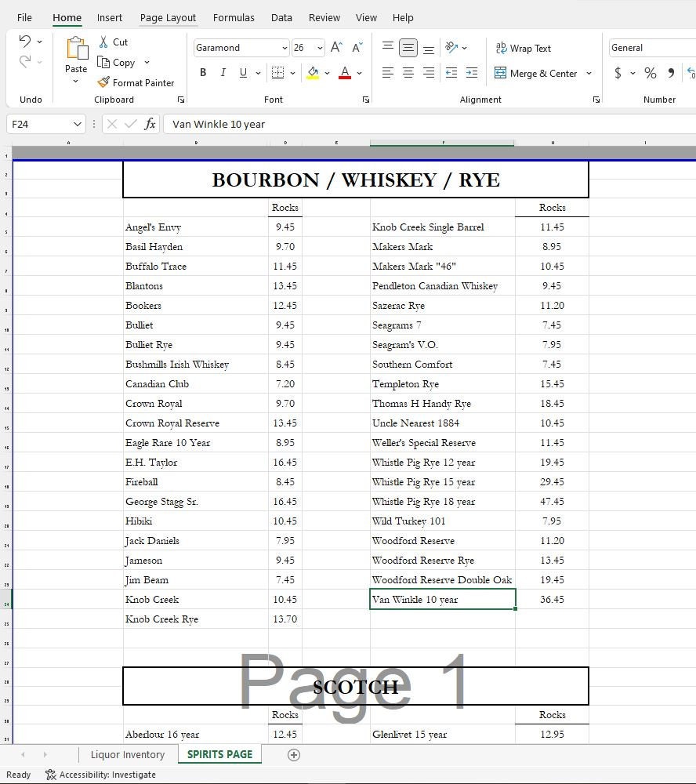The image size is (696, 784).
Task: Apply underline to selected text
Action: (241, 72)
